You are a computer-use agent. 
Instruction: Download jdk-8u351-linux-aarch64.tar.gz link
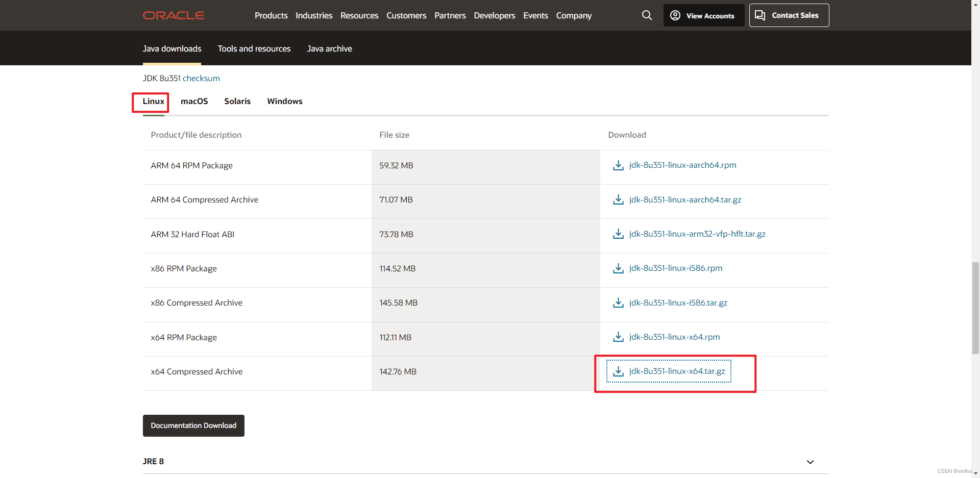(685, 199)
